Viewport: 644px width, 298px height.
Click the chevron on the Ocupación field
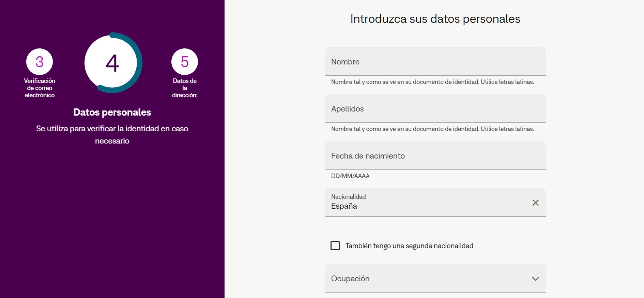coord(535,279)
